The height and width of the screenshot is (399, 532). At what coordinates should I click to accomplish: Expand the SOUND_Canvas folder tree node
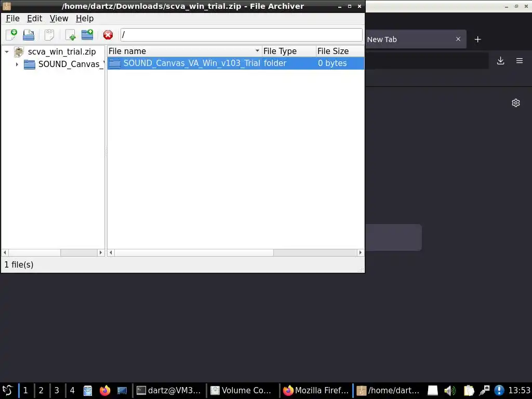pyautogui.click(x=17, y=64)
